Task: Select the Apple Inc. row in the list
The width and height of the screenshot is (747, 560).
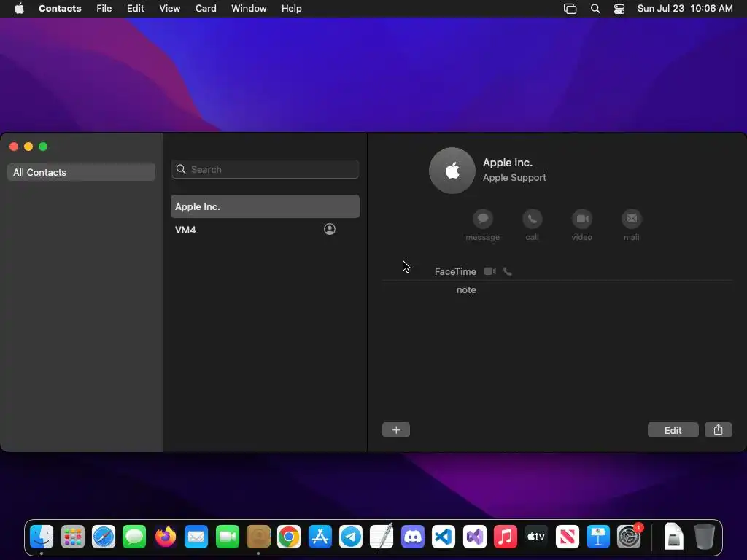Action: click(265, 206)
